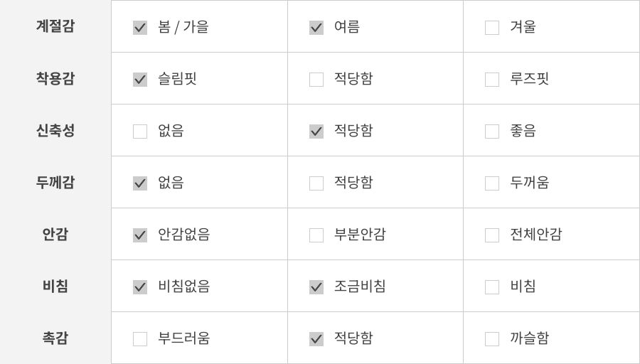
Task: Click the 촉감 row header label
Action: pos(55,338)
